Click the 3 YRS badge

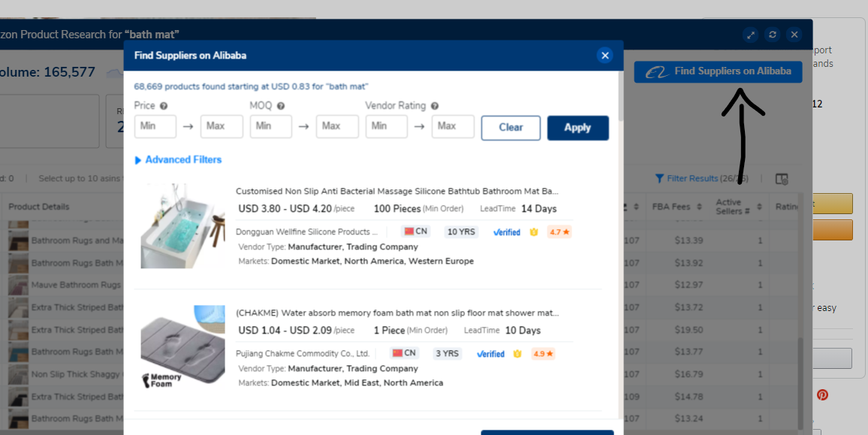tap(447, 353)
